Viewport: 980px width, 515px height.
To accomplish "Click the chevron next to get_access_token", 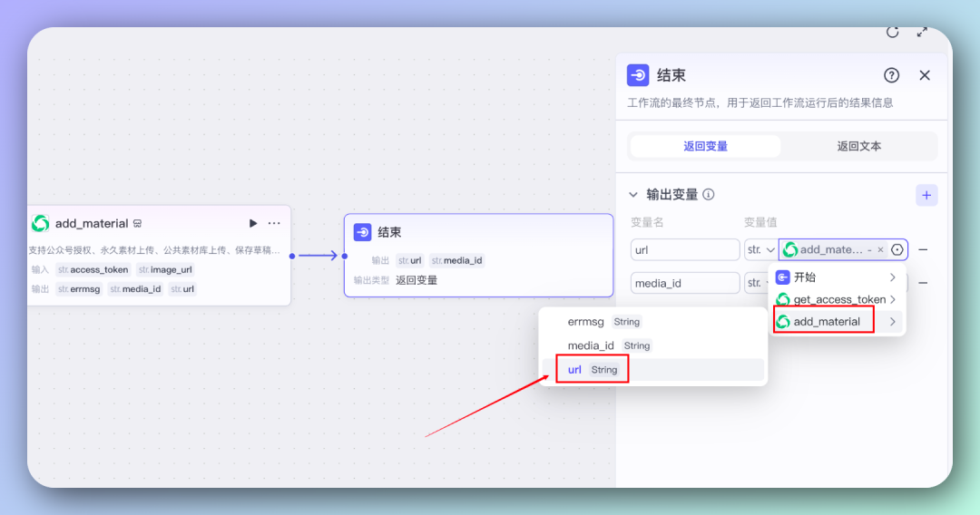I will pos(893,299).
